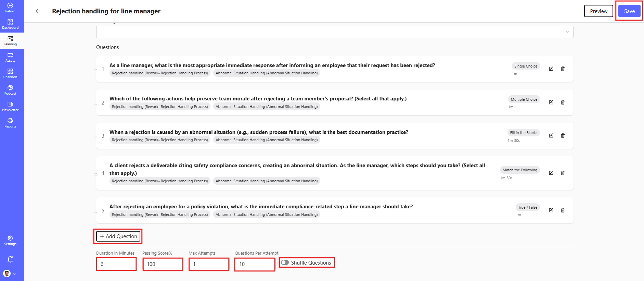Click the Add Question button

click(x=118, y=236)
